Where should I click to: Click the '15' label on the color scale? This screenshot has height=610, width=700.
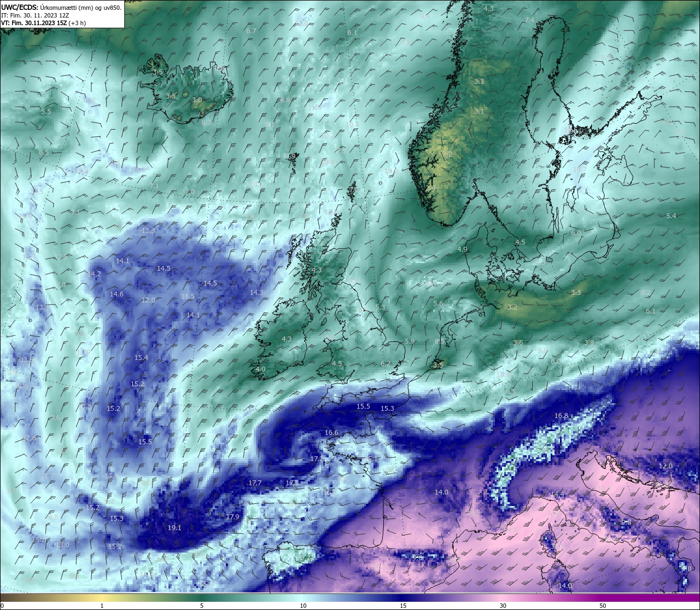pos(403,606)
